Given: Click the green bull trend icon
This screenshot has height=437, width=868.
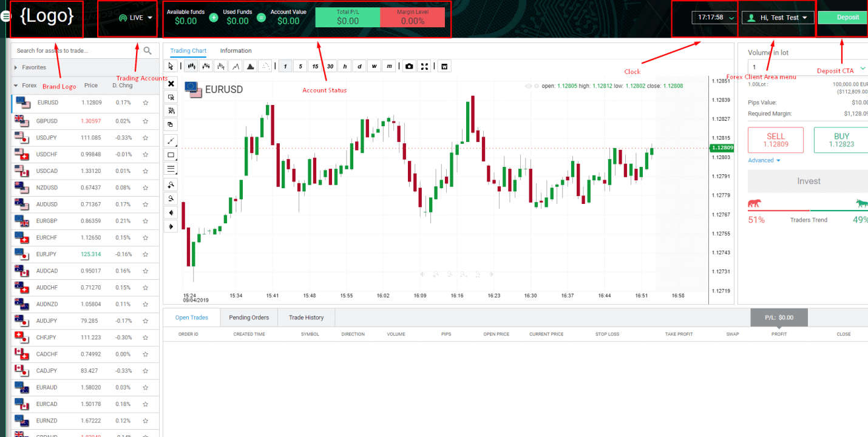Looking at the screenshot, I should point(861,203).
